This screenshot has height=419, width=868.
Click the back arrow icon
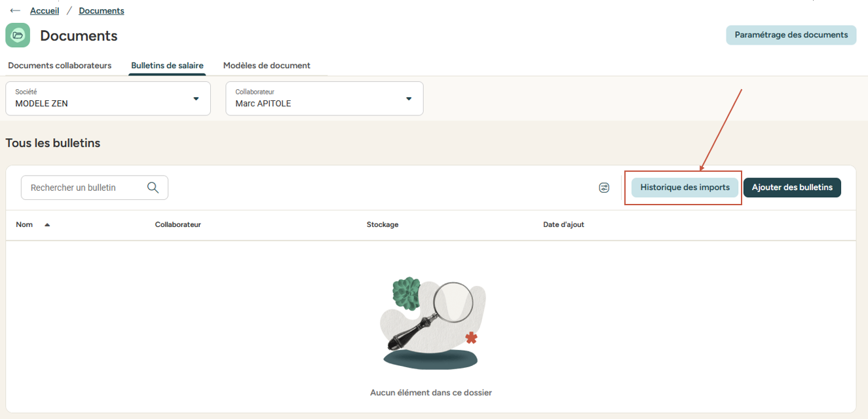[15, 10]
